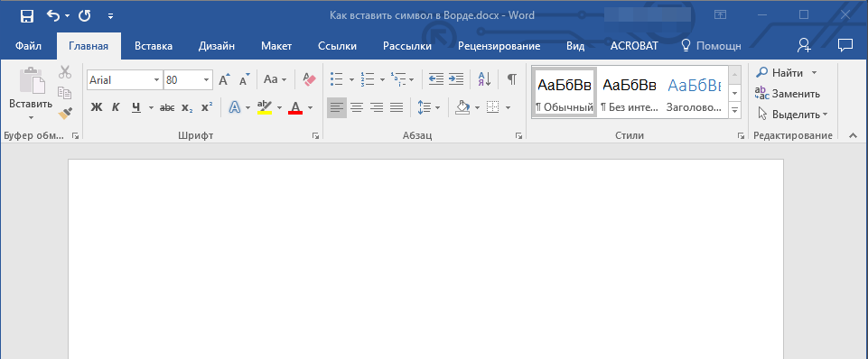This screenshot has height=359, width=868.
Task: Select the Обычный style
Action: coord(565,92)
